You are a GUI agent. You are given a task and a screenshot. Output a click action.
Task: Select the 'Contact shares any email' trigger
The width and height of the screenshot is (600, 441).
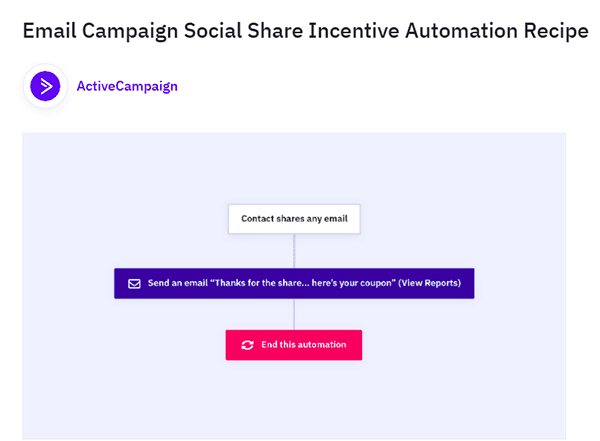pos(293,218)
